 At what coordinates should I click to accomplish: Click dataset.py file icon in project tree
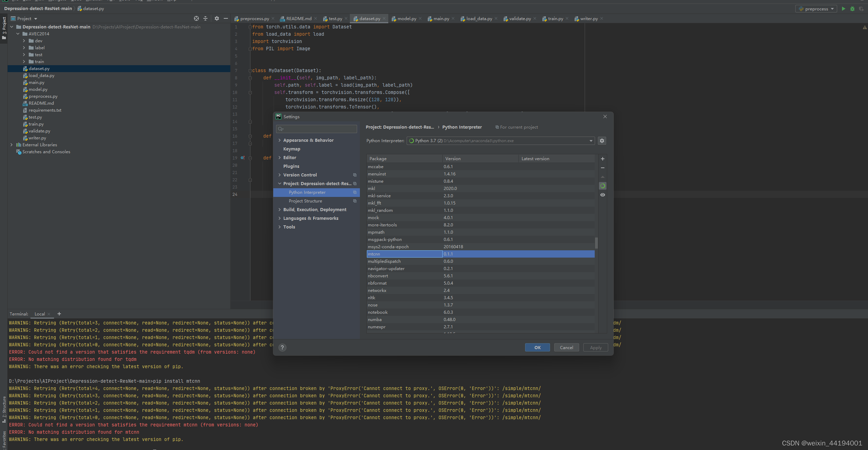point(25,69)
